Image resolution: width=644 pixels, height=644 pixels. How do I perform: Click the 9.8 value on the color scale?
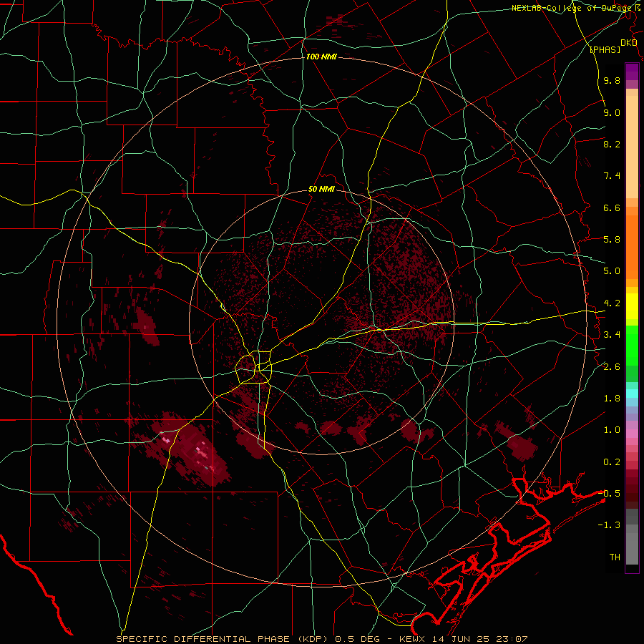[x=612, y=80]
